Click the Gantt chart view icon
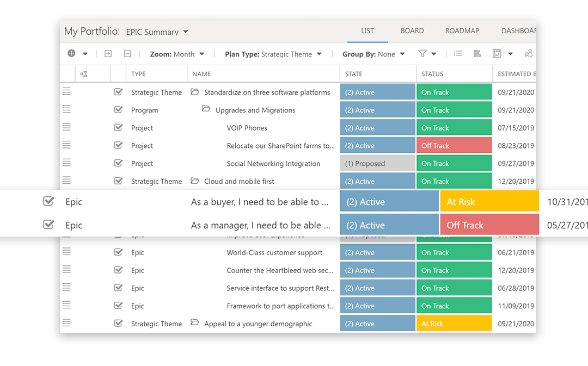Viewport: 588px width, 366px height. pyautogui.click(x=477, y=53)
